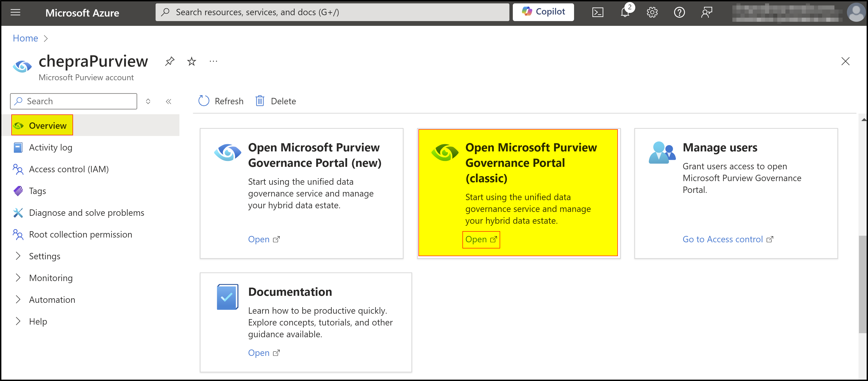Close the chepraPurview blade
The height and width of the screenshot is (381, 868).
coord(845,61)
